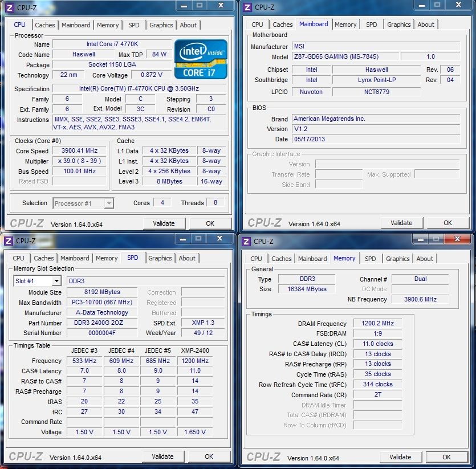Click the memory size value "16384 MBytes"

(307, 289)
